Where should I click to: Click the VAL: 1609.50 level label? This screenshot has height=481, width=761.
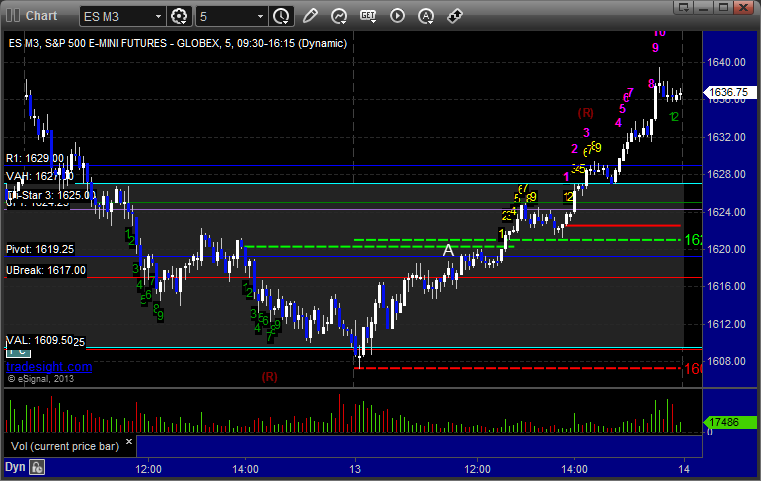click(39, 340)
